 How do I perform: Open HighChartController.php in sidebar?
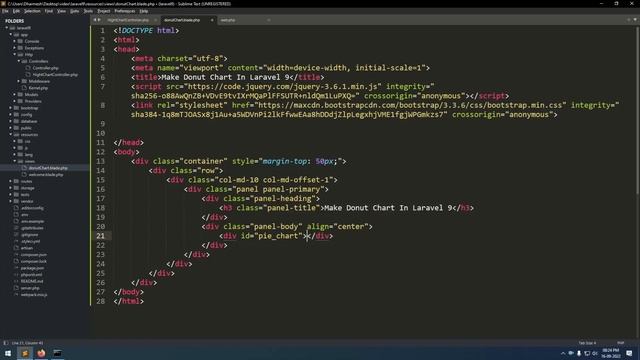55,75
